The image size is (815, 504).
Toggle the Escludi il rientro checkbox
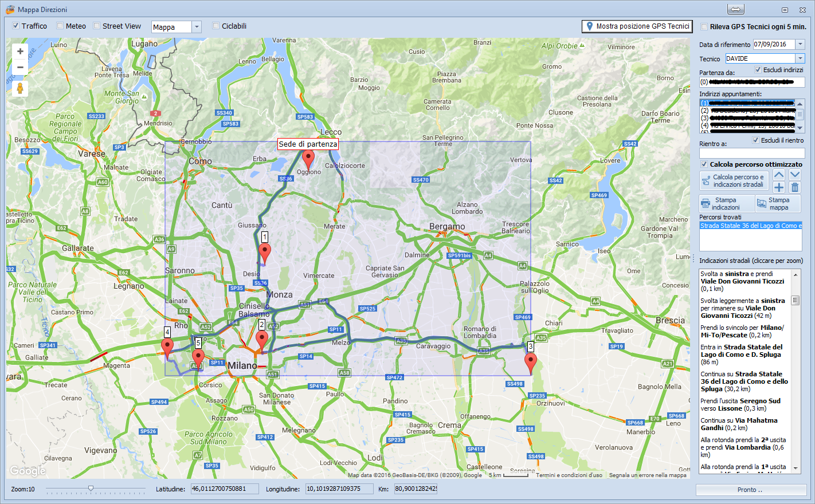[755, 140]
